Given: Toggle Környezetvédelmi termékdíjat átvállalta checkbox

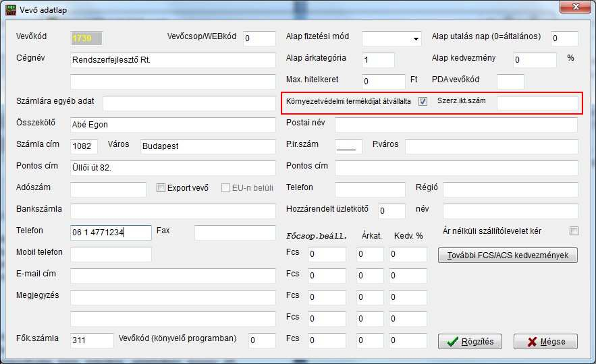Looking at the screenshot, I should (x=423, y=101).
